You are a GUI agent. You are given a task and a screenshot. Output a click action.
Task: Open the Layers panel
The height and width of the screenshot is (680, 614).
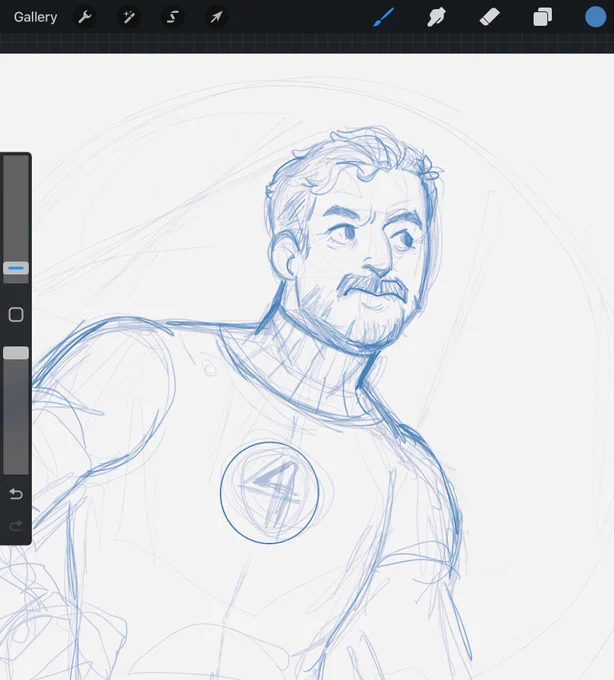point(542,17)
